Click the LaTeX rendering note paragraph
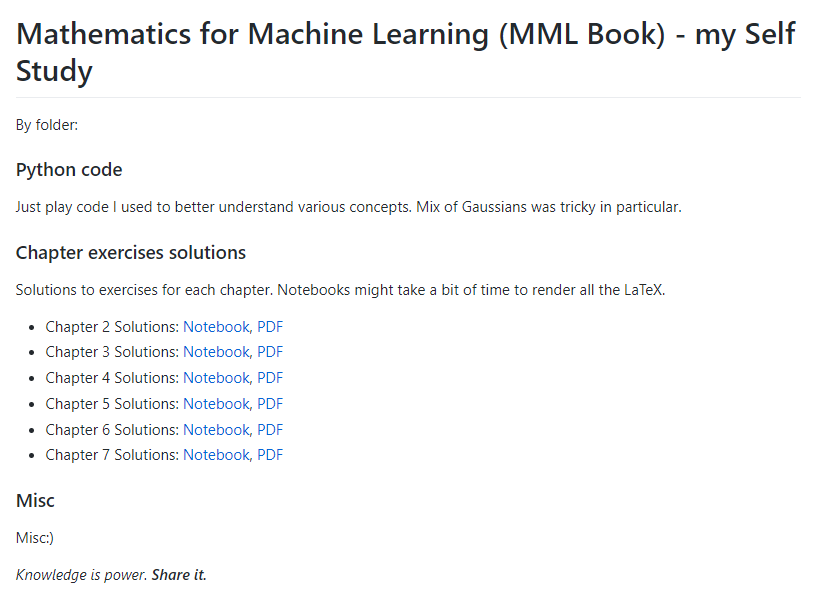 click(x=340, y=291)
